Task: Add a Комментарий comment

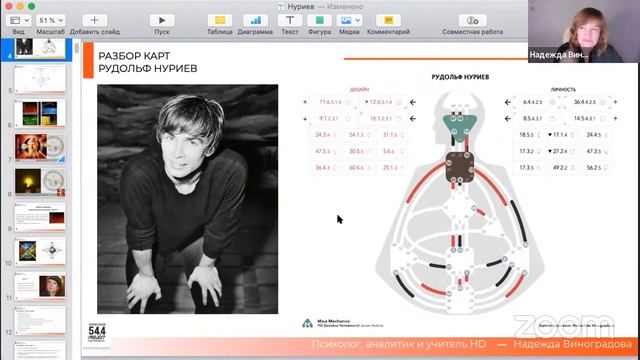Action: [x=388, y=20]
